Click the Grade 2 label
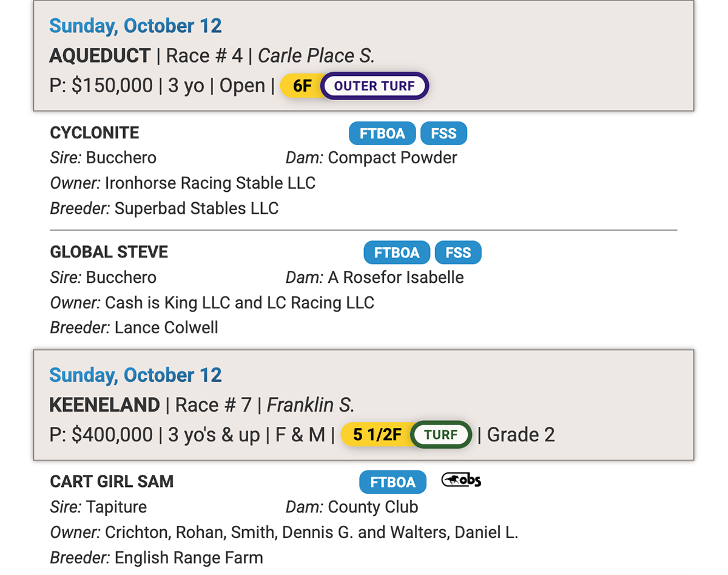The width and height of the screenshot is (728, 575). coord(521,435)
